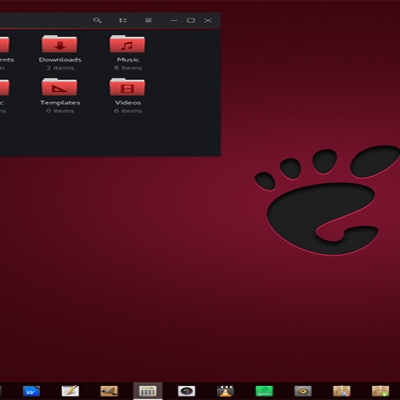Switch to list view in file manager
This screenshot has height=400, width=400.
(123, 20)
